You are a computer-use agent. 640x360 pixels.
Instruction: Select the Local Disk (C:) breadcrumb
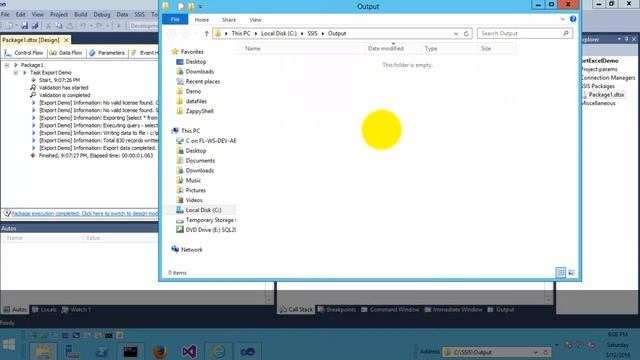coord(279,33)
